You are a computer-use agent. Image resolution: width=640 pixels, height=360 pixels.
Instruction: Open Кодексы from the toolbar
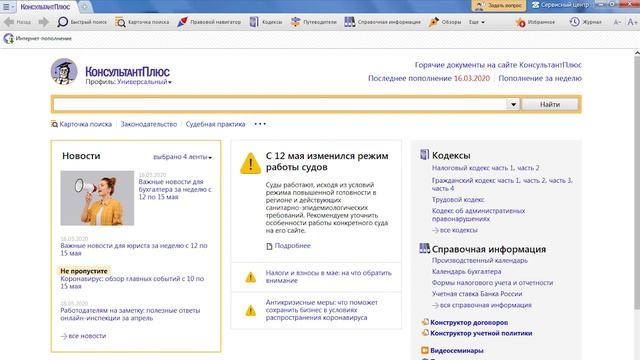[266, 22]
